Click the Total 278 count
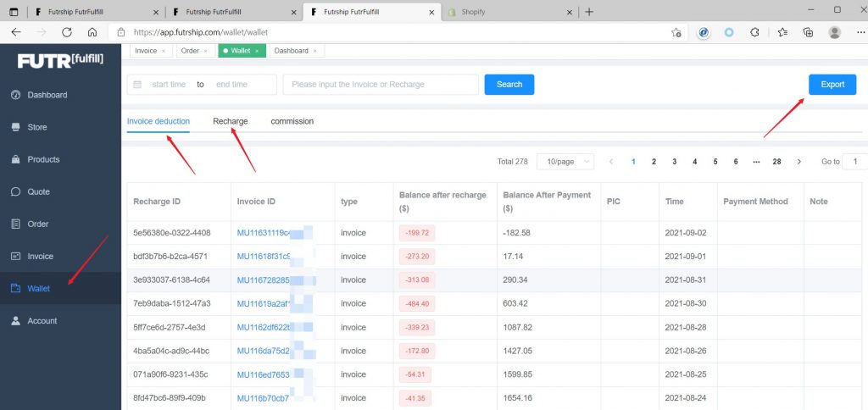The height and width of the screenshot is (410, 868). click(513, 162)
